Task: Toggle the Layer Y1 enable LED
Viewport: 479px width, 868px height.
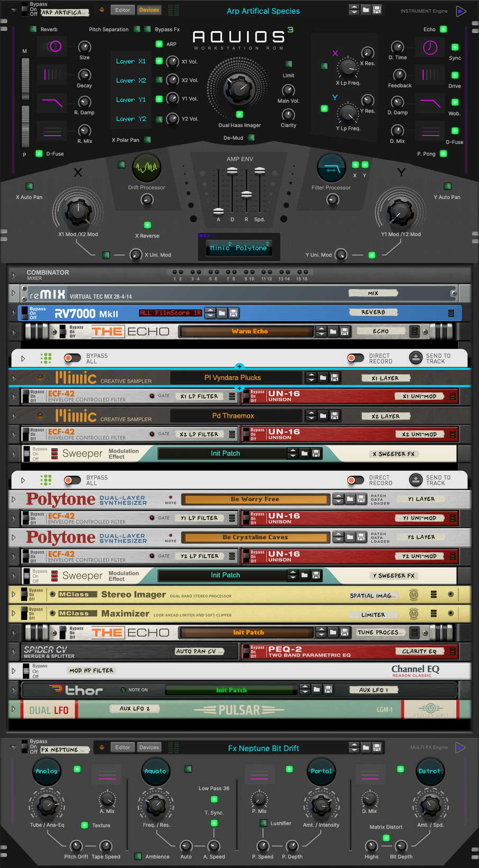Action: tap(159, 99)
